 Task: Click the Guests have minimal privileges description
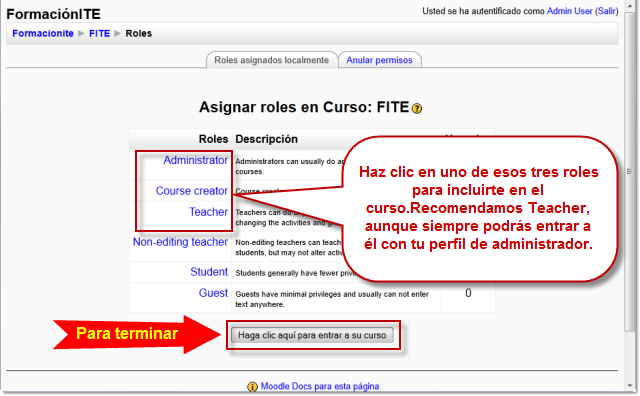(332, 299)
